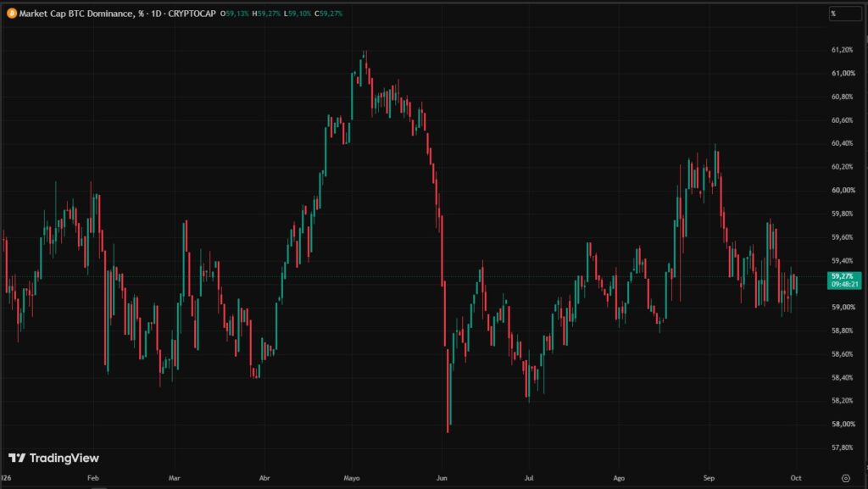Click the 59,60% price scale label
868x489 pixels.
pyautogui.click(x=842, y=237)
